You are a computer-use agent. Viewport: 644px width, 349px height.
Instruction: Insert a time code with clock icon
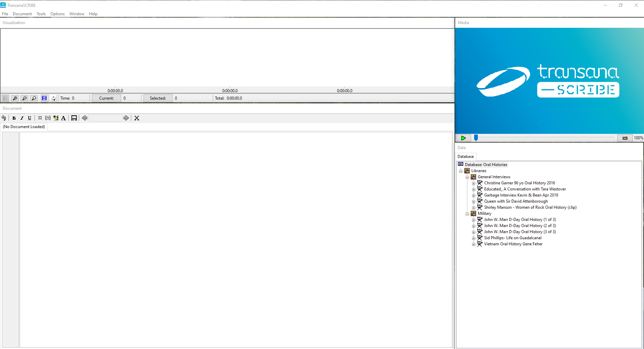(x=48, y=118)
